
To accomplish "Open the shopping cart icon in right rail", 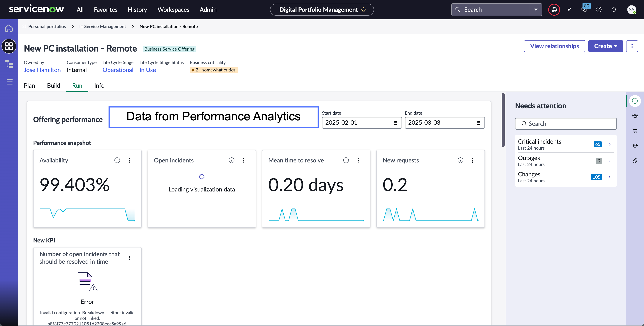I will (635, 131).
